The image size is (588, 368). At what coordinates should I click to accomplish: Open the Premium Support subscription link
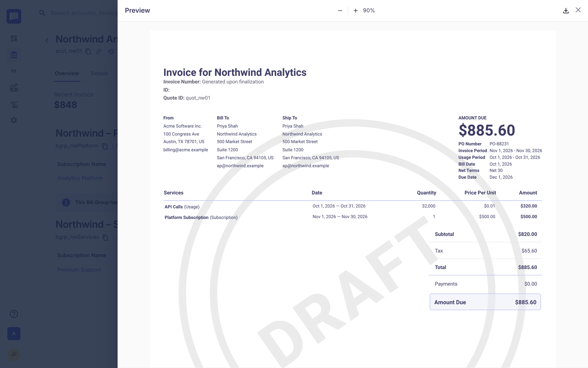[79, 270]
